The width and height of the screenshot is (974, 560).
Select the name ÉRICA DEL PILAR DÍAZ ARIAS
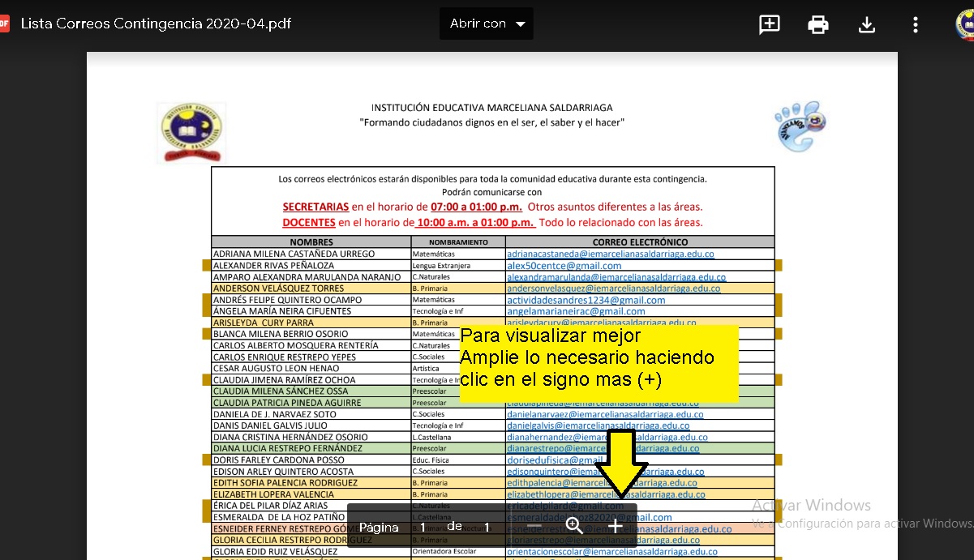click(x=270, y=506)
